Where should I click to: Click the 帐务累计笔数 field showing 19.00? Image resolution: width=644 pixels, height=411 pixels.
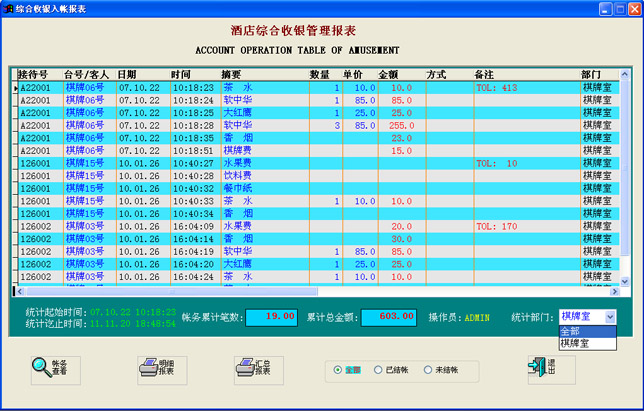(270, 316)
